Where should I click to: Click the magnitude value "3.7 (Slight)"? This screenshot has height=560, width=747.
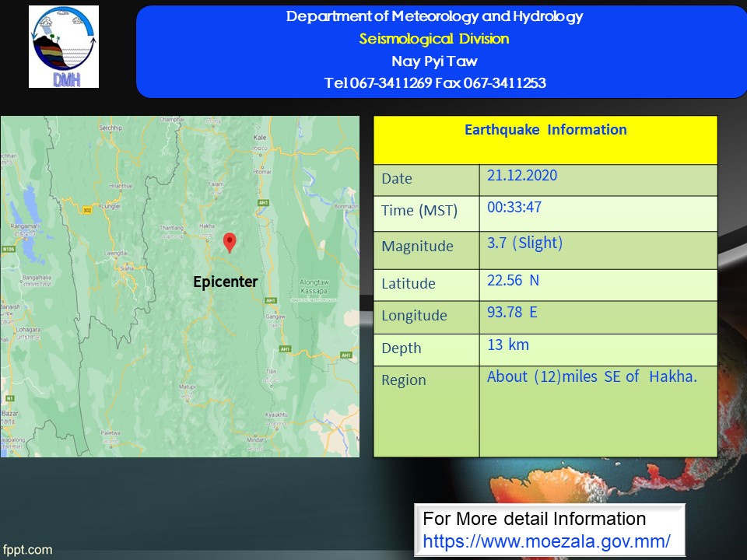(x=524, y=243)
